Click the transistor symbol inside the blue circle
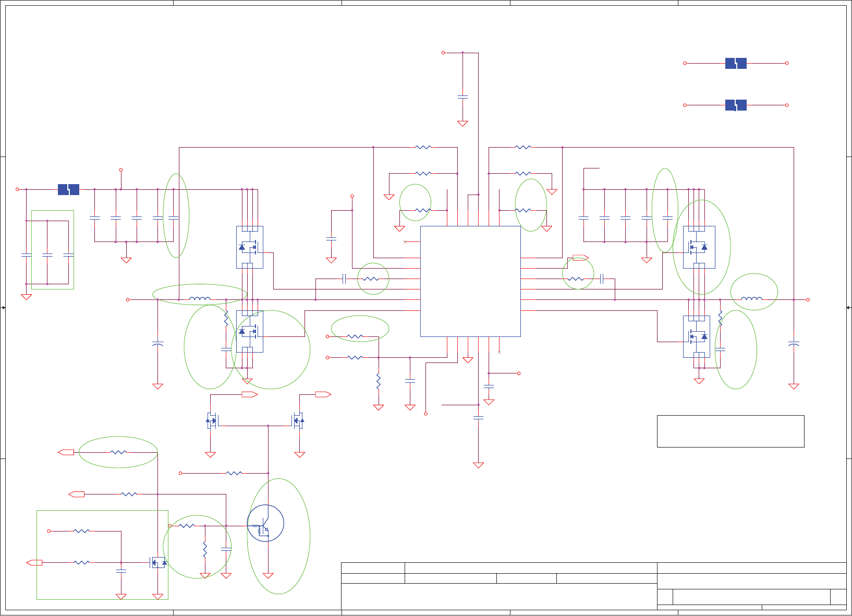 [x=265, y=523]
